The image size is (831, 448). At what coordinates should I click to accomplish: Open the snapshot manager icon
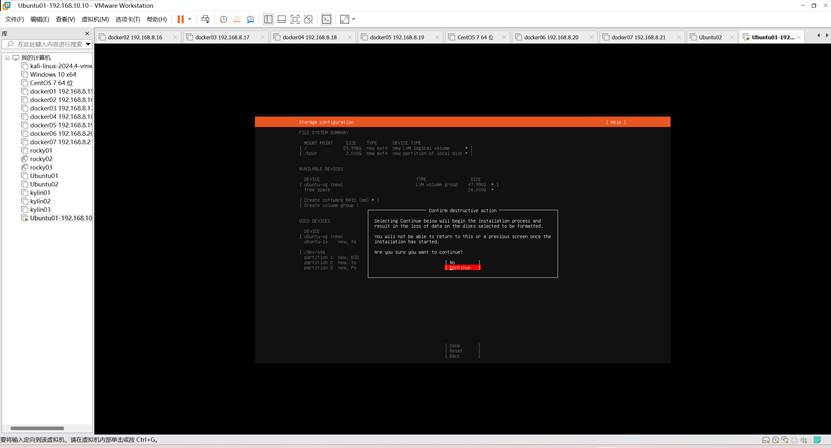(250, 19)
